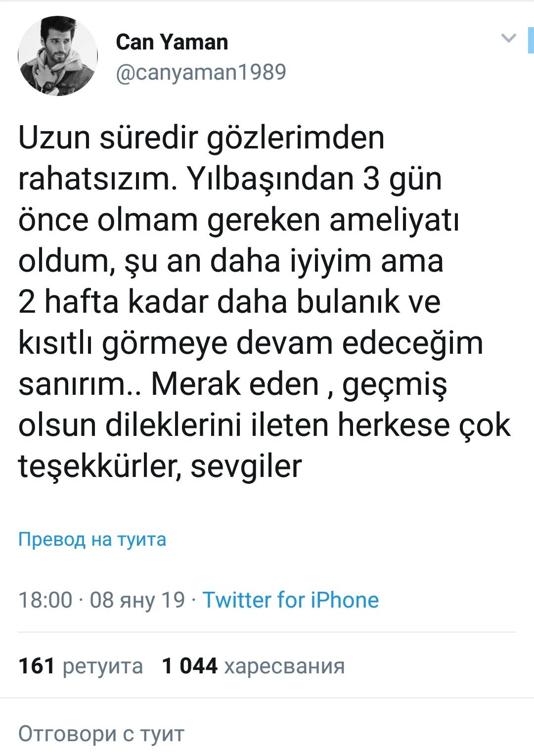This screenshot has width=534, height=756.
Task: Open the Twitter for iPhone source link
Action: point(291,600)
